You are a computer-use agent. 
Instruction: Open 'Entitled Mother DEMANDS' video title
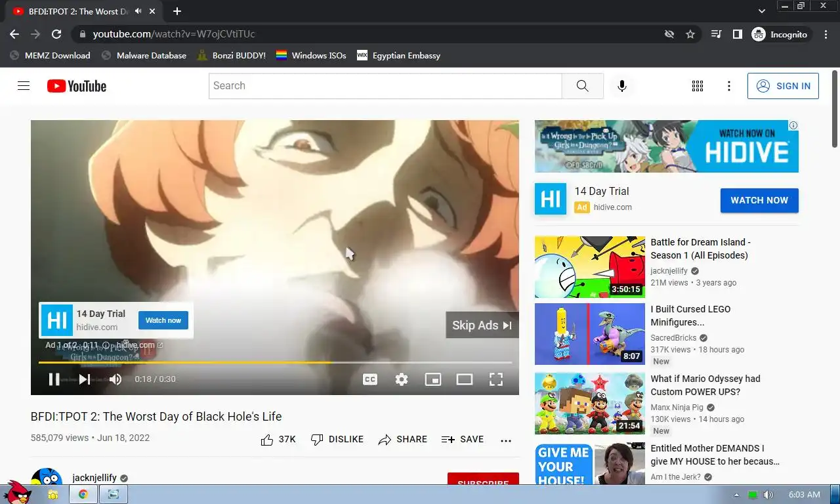715,455
